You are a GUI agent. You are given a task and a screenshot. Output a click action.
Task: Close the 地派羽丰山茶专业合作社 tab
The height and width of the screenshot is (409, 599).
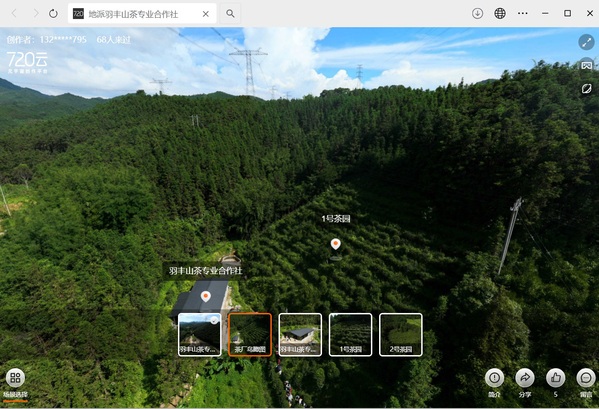tap(206, 14)
